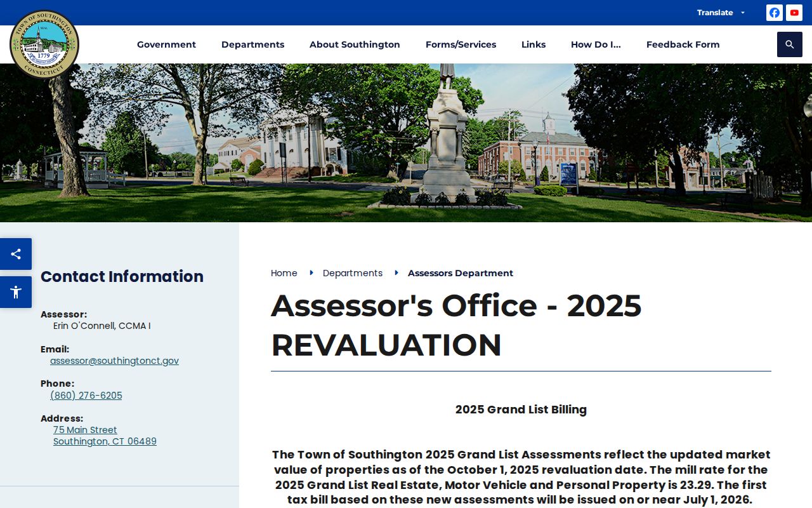Go to Departments breadcrumb link
Screen dimensions: 812x508
353,273
